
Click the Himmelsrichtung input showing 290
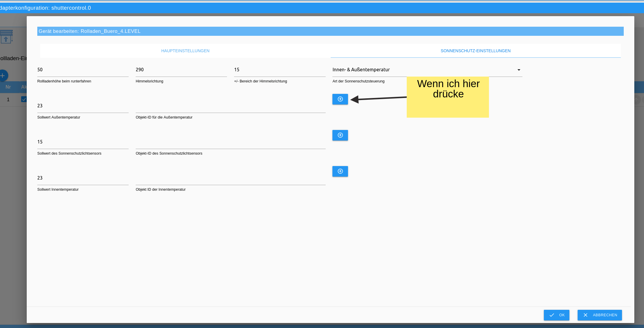click(181, 70)
